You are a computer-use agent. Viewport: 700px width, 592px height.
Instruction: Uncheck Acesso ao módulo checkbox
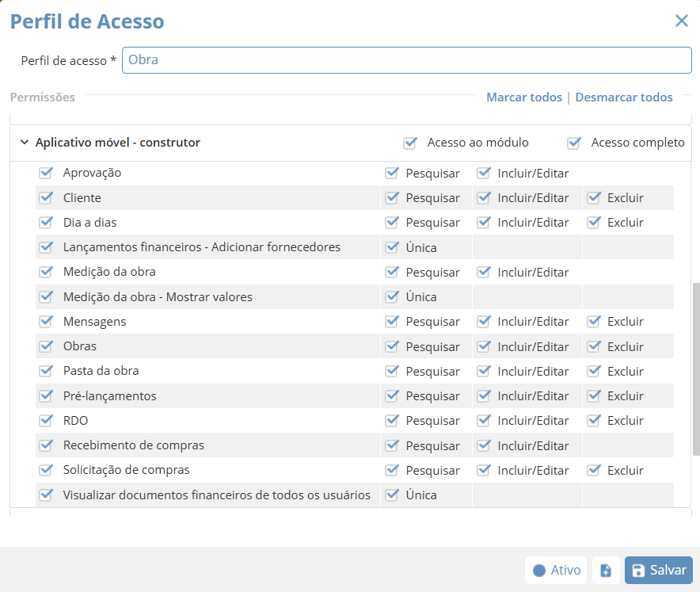pos(410,143)
